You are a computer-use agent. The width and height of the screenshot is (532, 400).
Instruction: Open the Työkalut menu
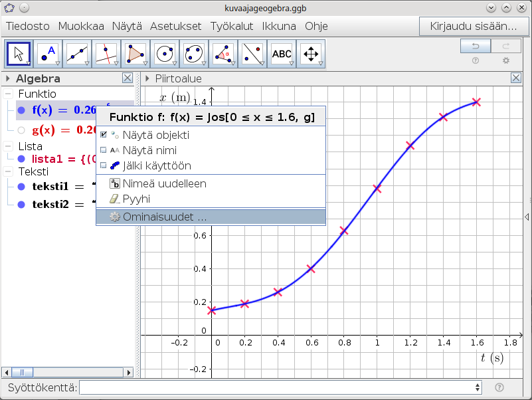(232, 27)
